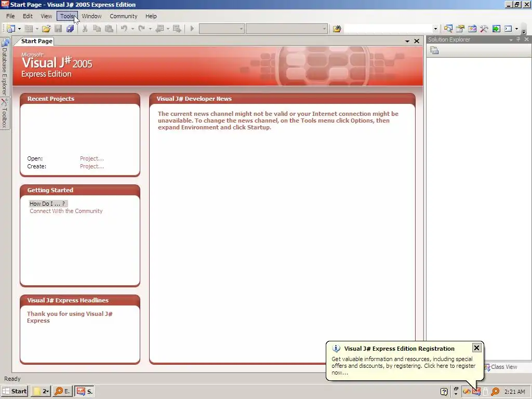The image size is (532, 399).
Task: Click the Add New Item toolbar icon
Action: click(29, 29)
